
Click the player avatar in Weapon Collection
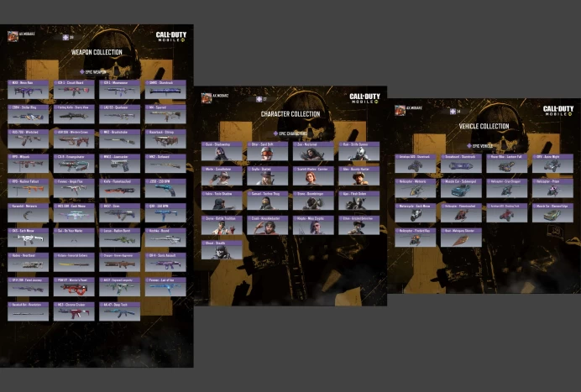[x=13, y=36]
